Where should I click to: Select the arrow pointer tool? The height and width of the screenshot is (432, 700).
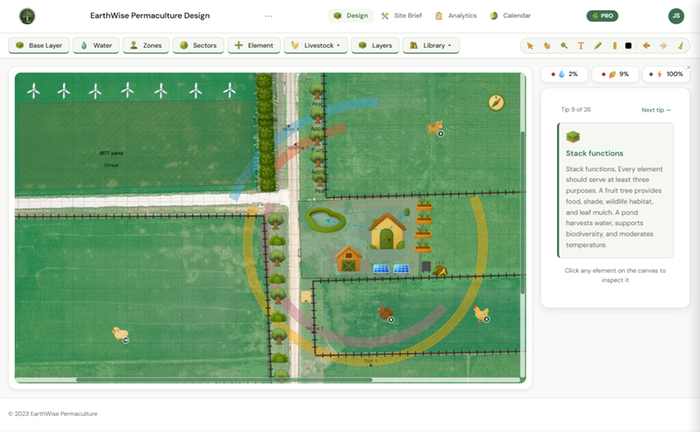(x=530, y=46)
